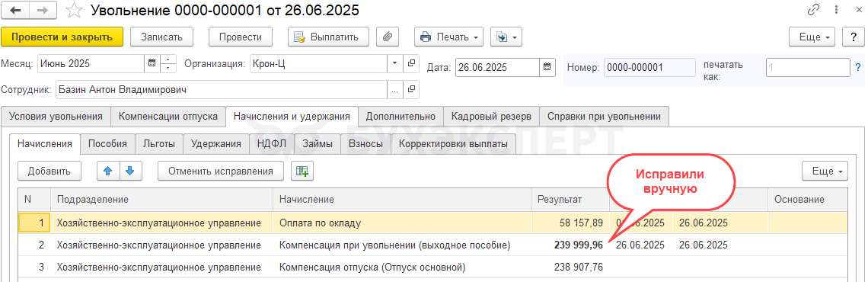Click the table-with-plus icon button
The width and height of the screenshot is (868, 282).
302,171
